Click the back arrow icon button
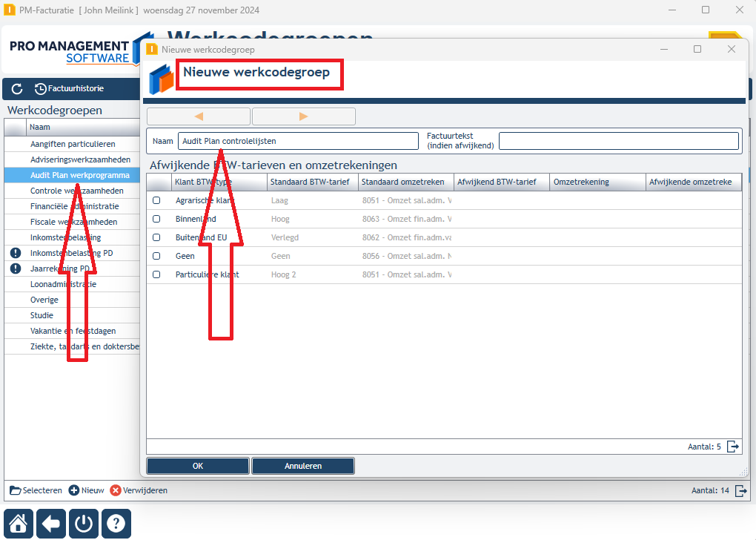 51,523
